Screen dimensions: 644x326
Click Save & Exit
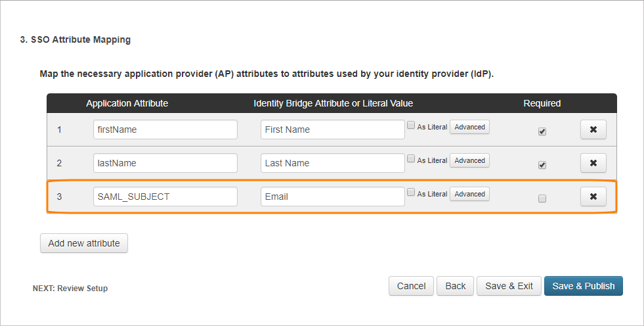[x=509, y=286]
